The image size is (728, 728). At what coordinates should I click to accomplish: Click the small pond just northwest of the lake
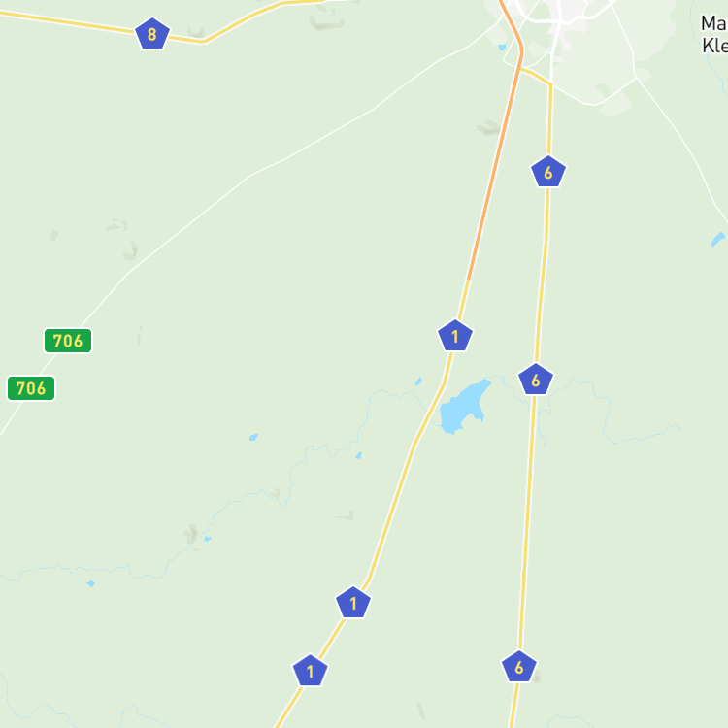coord(418,381)
